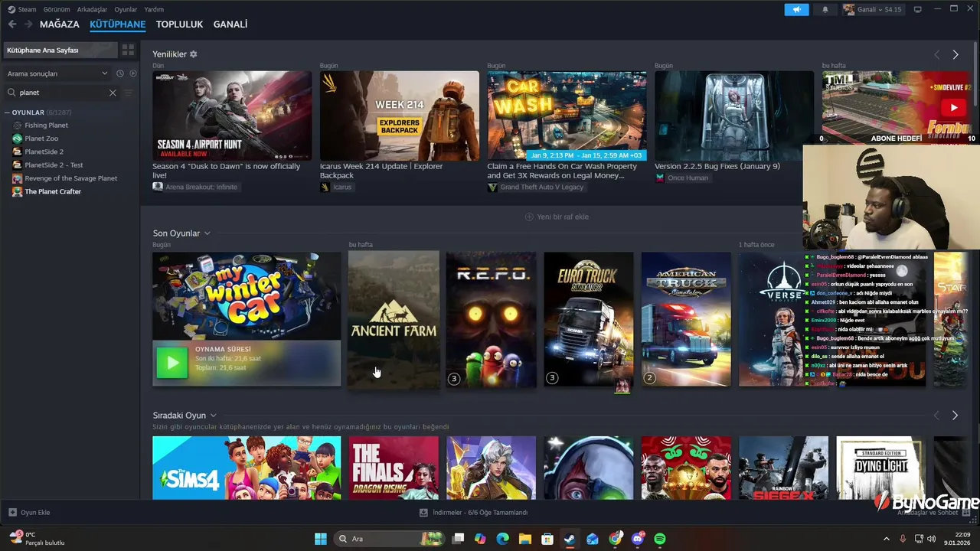Open the GANALİ profile tab

[230, 24]
